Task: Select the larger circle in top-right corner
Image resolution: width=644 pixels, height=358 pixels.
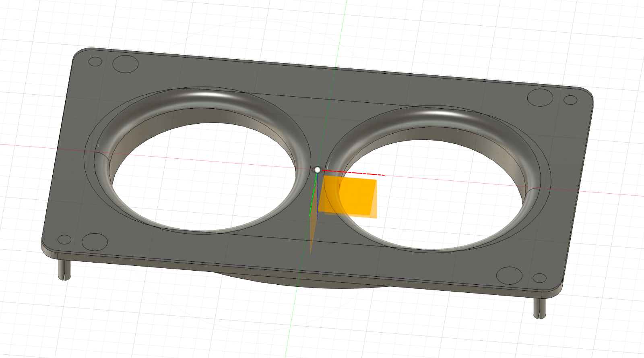Action: click(x=540, y=98)
